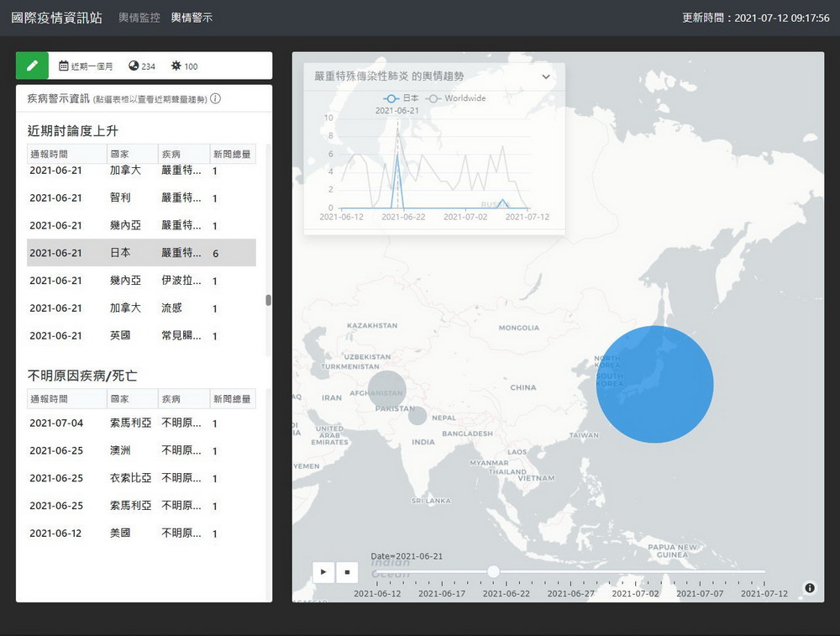Sort by 新聞總量 column in top table
This screenshot has width=840, height=636.
tap(232, 155)
